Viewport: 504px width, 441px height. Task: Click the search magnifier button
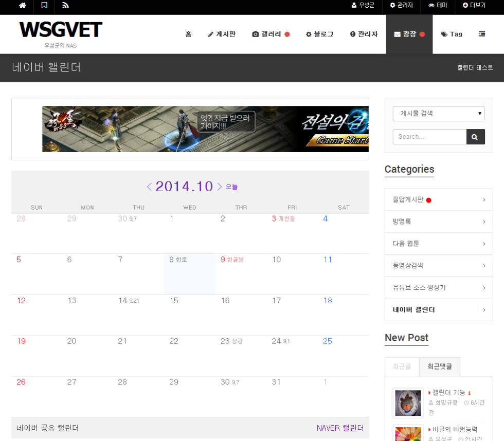tap(475, 137)
